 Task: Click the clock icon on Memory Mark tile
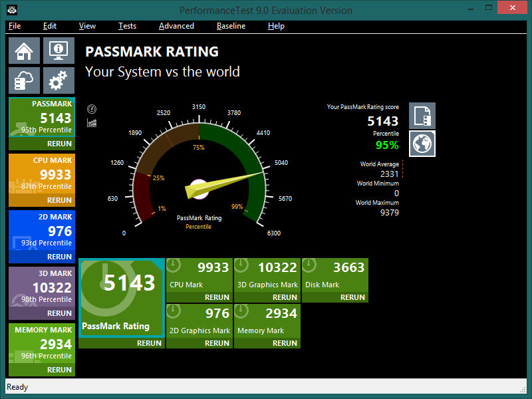click(x=241, y=311)
